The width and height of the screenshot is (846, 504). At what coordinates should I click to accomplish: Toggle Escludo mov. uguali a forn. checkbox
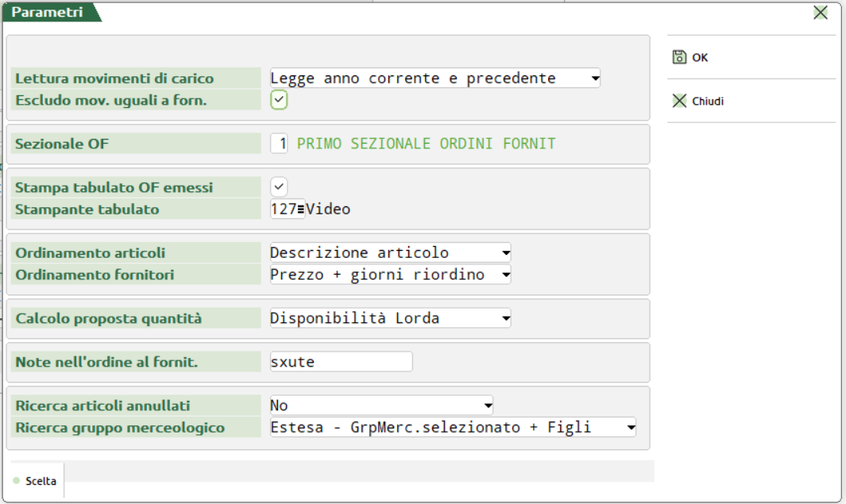(x=279, y=100)
